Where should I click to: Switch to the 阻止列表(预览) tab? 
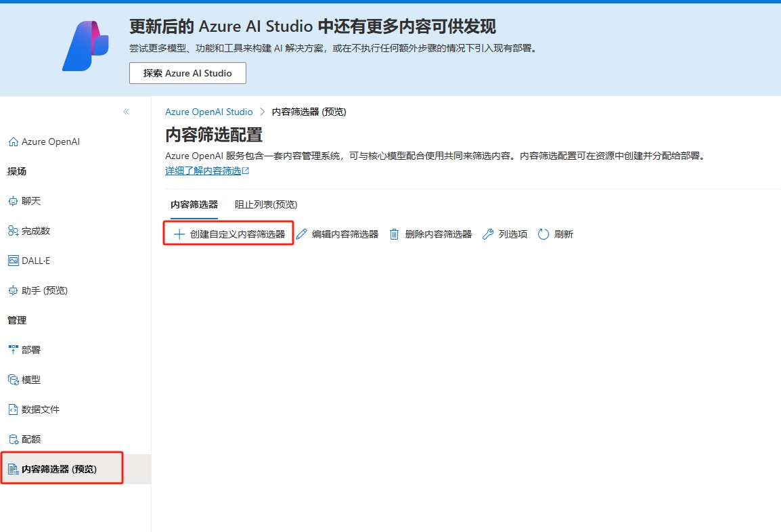tap(266, 204)
